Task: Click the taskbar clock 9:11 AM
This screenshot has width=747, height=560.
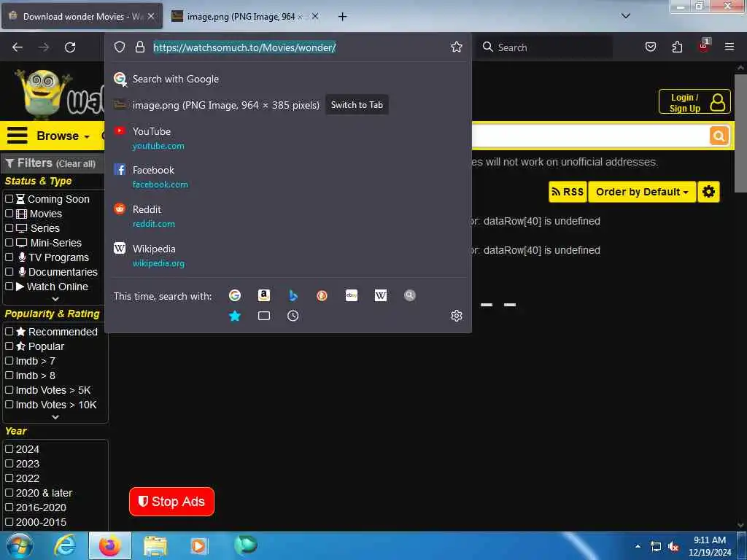Action: [x=709, y=540]
